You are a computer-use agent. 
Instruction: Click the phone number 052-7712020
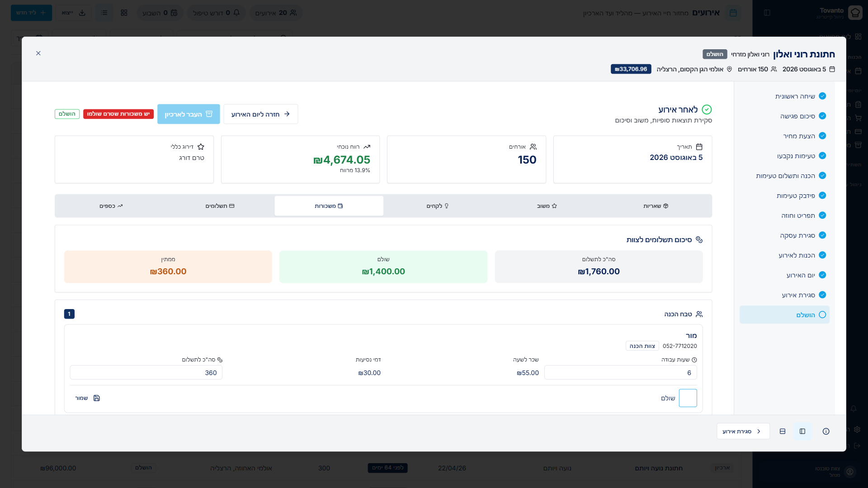[680, 346]
